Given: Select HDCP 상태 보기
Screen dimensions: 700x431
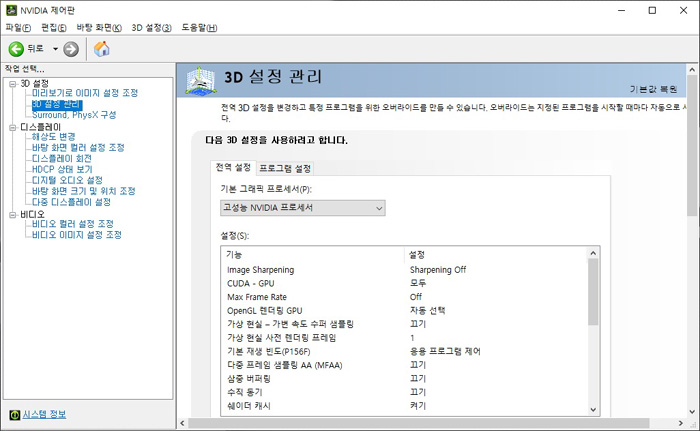Looking at the screenshot, I should (x=62, y=169).
